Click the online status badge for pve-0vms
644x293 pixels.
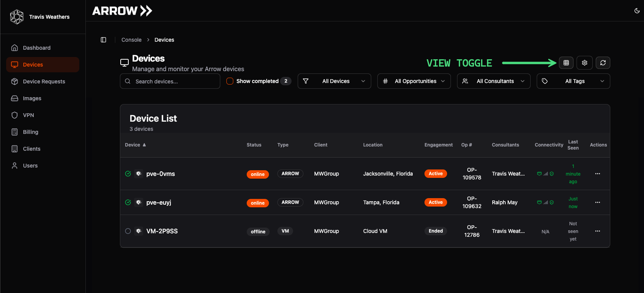(258, 174)
